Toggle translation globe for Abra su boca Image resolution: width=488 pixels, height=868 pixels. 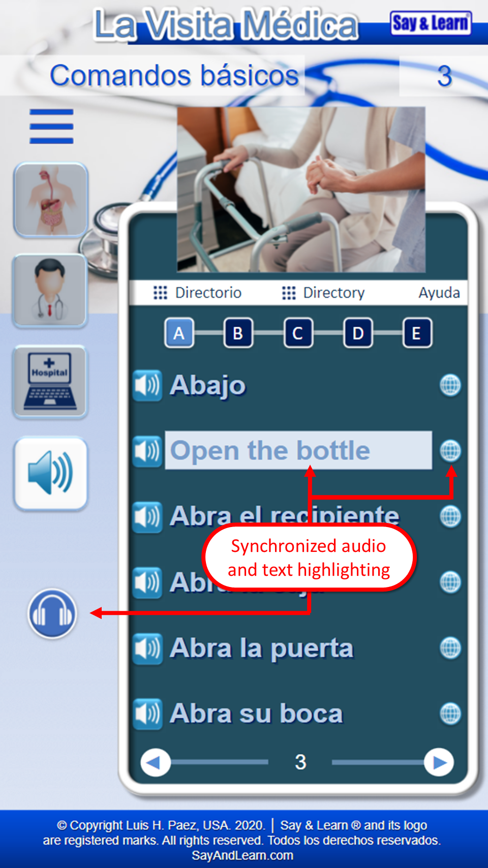click(x=450, y=714)
